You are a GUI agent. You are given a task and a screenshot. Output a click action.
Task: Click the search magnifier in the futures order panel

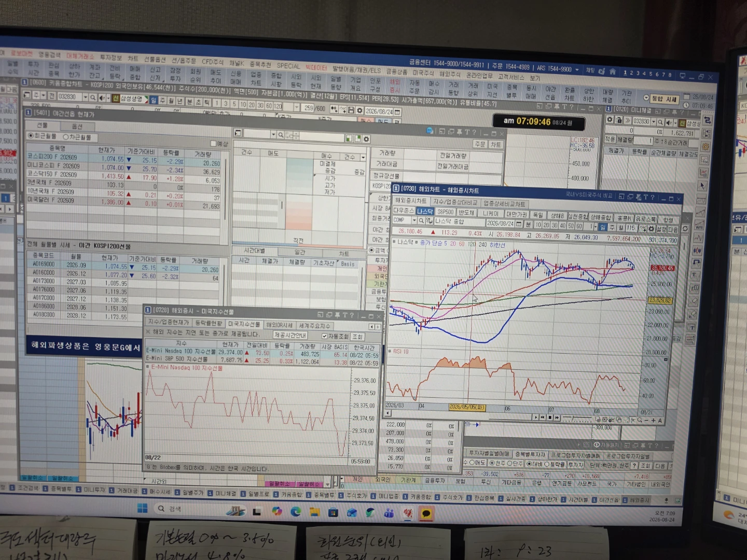pyautogui.click(x=281, y=135)
